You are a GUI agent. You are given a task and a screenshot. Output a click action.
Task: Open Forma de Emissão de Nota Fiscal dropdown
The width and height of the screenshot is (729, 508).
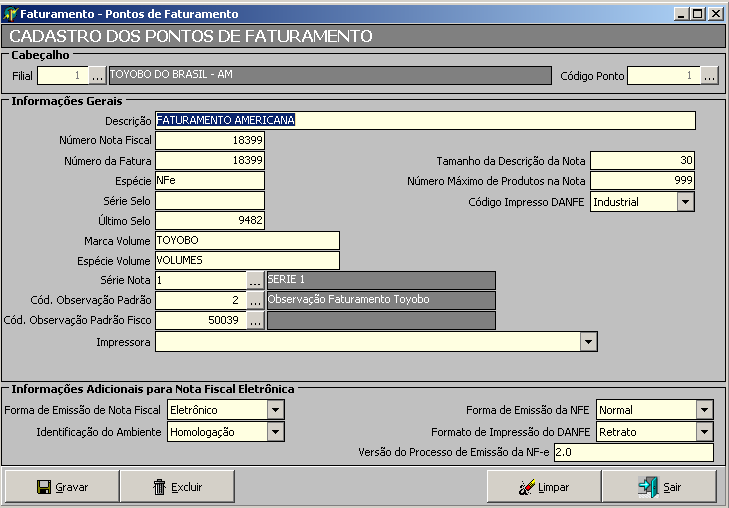point(275,410)
